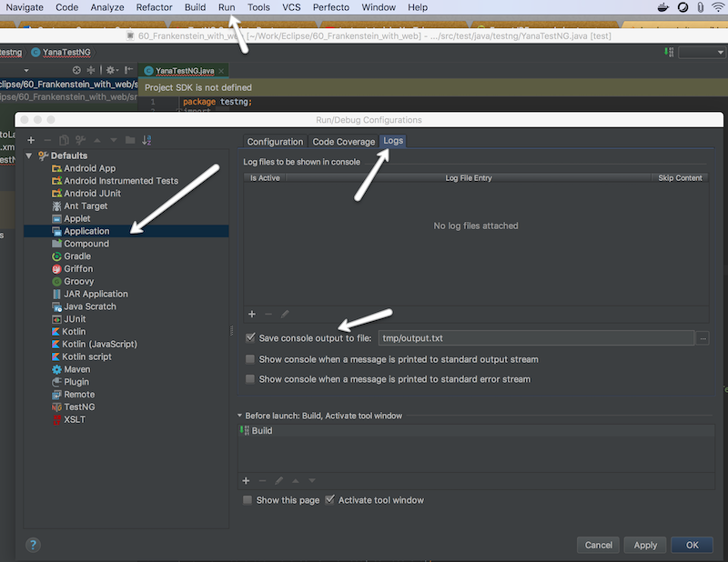
Task: Click the add log file plus icon
Action: (x=252, y=314)
